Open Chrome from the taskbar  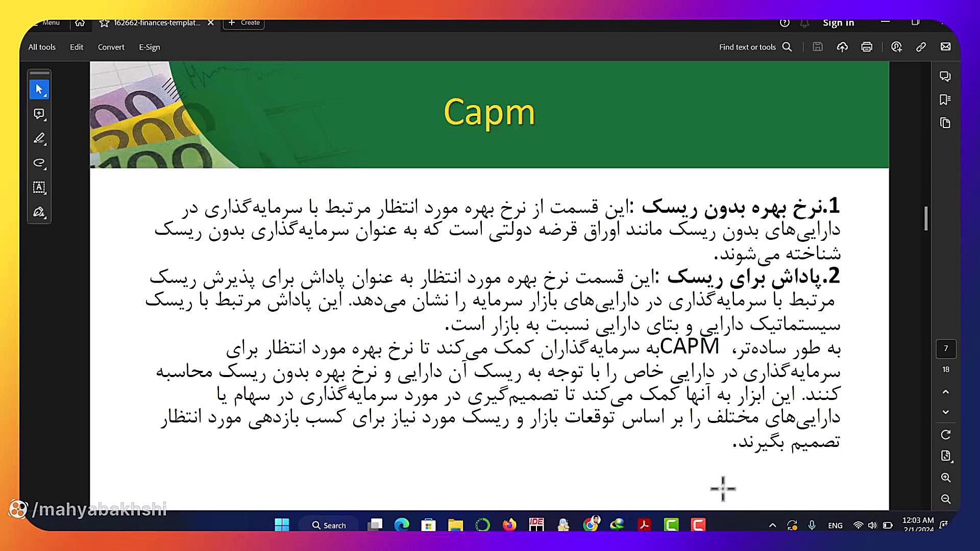coord(591,524)
